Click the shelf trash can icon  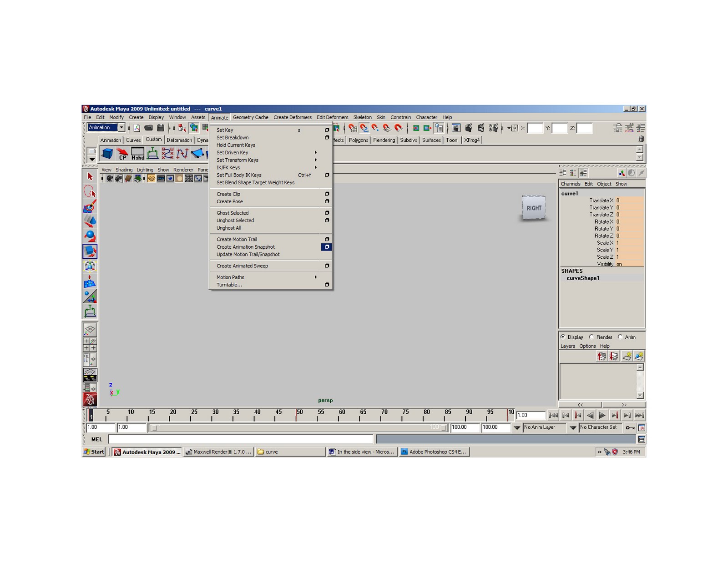tap(641, 139)
